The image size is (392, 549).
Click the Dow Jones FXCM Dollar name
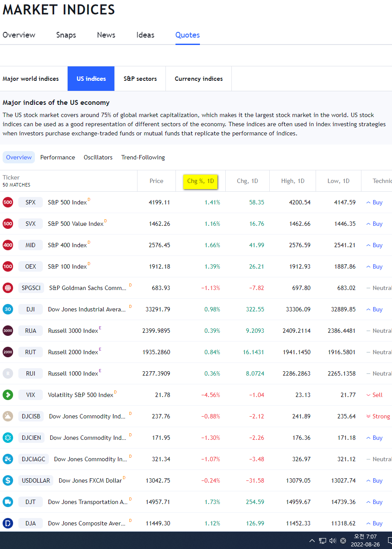[x=90, y=480]
